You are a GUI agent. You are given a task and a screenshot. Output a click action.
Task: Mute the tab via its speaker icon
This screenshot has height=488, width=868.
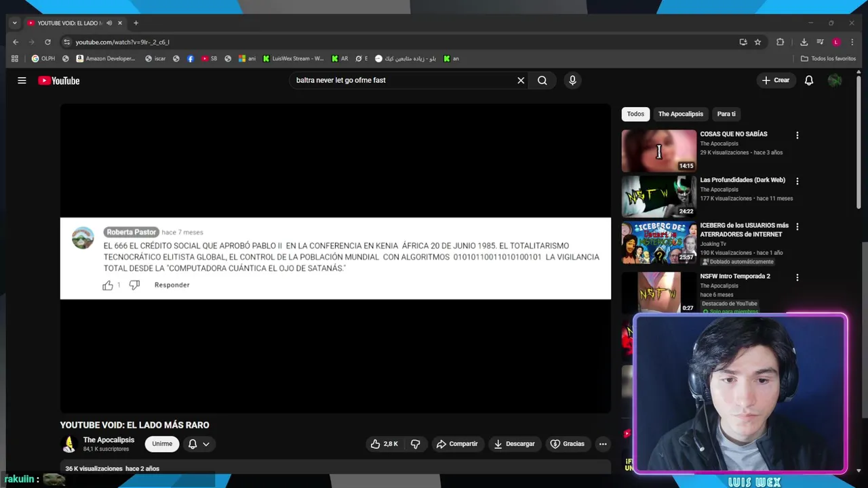point(109,23)
